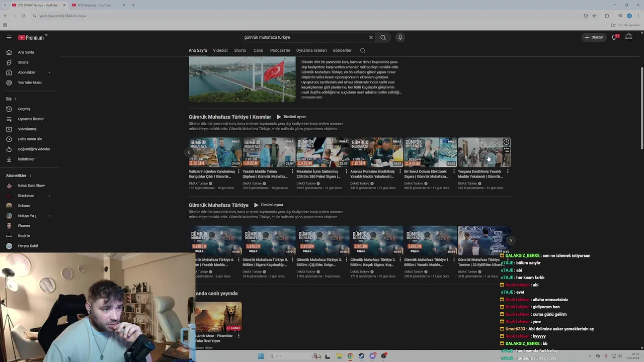Open Tüm Yer İşaretleri bookmarks folder

pos(625,25)
